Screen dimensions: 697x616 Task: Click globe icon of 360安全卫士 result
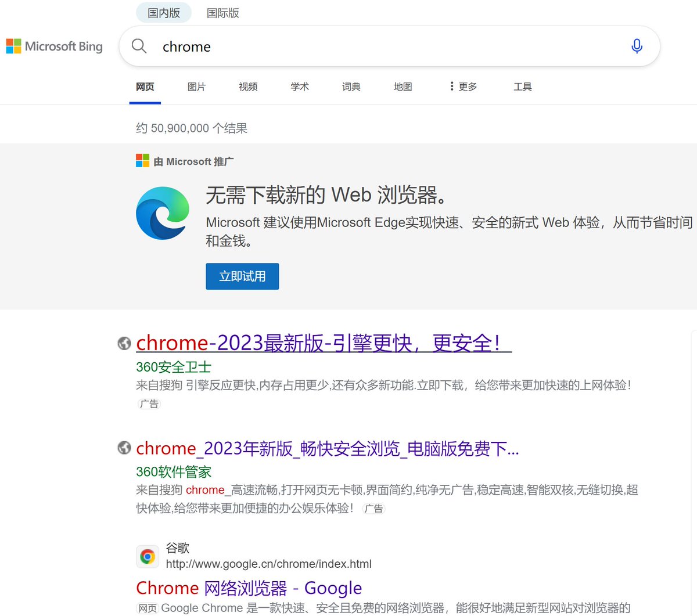pyautogui.click(x=124, y=343)
